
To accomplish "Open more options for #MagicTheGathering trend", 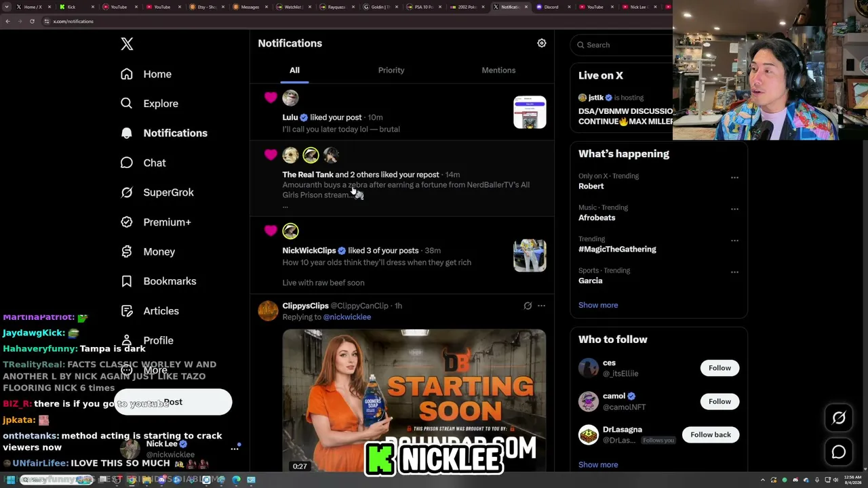I will [734, 241].
